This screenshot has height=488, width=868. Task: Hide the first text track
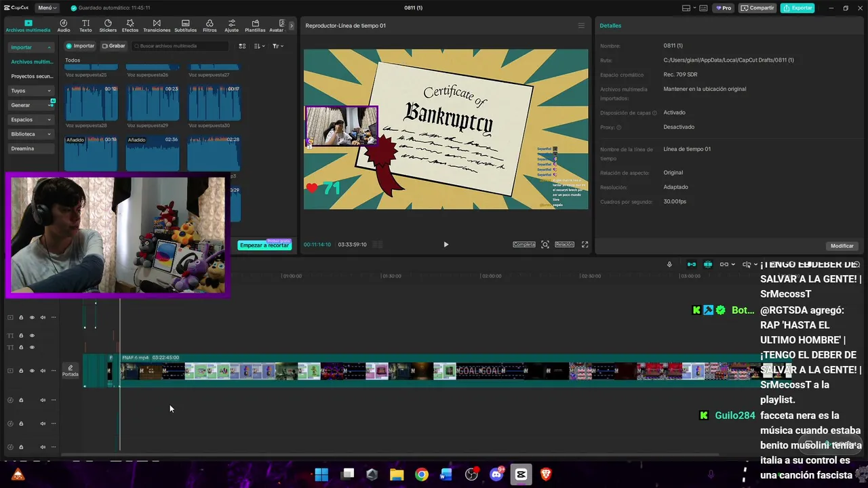pos(32,335)
